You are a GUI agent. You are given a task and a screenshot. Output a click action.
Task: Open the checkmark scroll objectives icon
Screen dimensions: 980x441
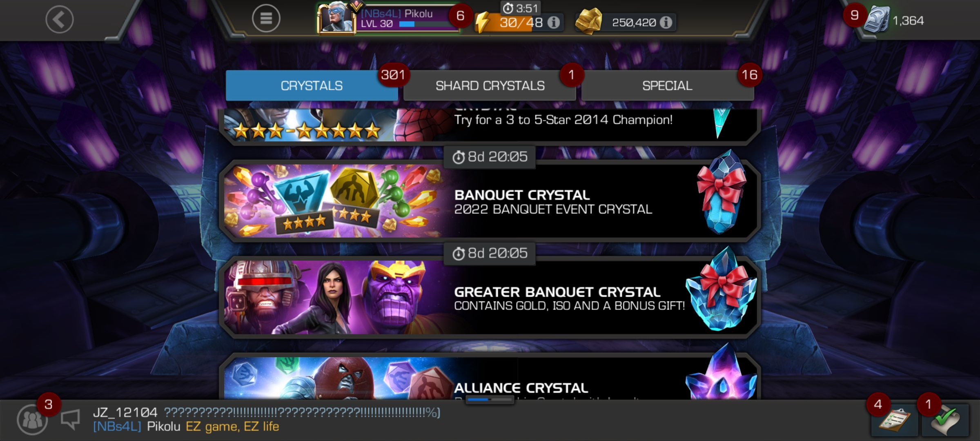[x=945, y=420]
